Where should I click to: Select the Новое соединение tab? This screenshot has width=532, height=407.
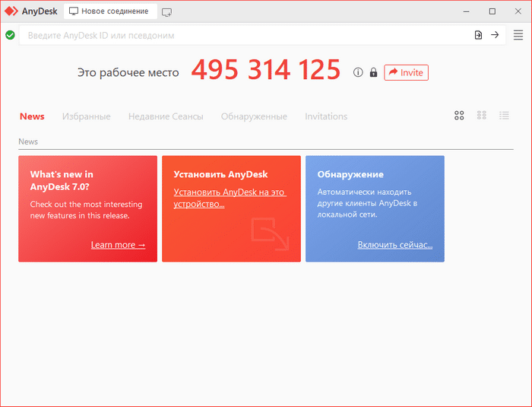pos(110,11)
